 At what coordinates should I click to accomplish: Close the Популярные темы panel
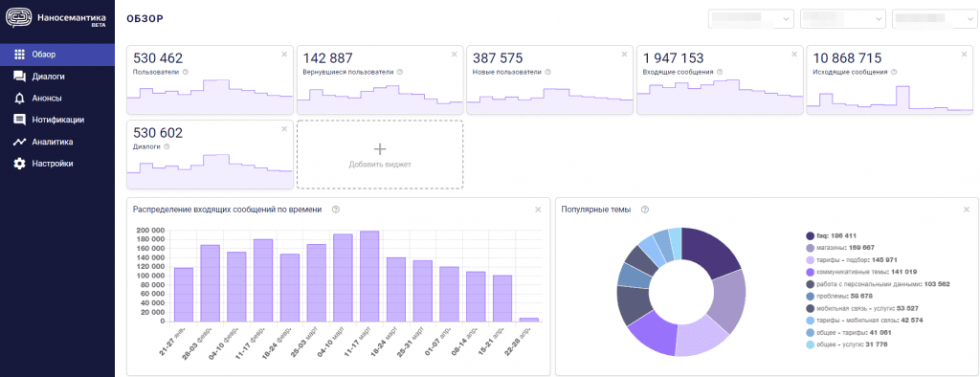tap(967, 210)
